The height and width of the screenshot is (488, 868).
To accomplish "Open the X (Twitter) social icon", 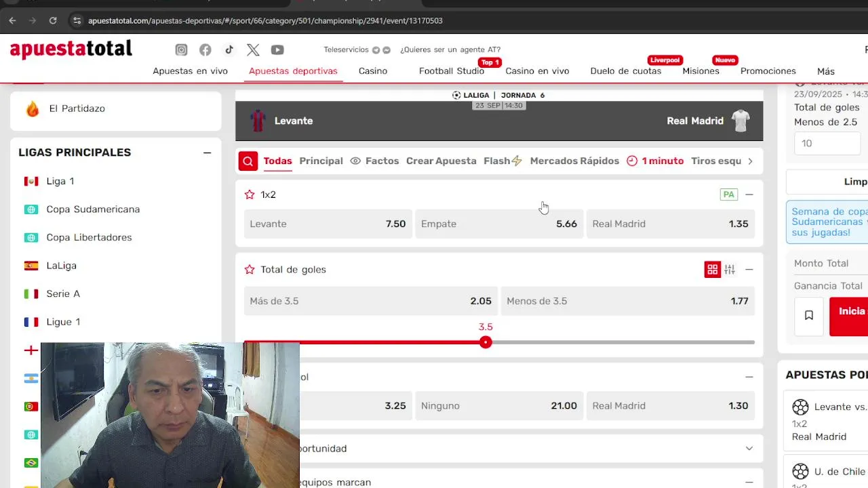I will tap(253, 49).
